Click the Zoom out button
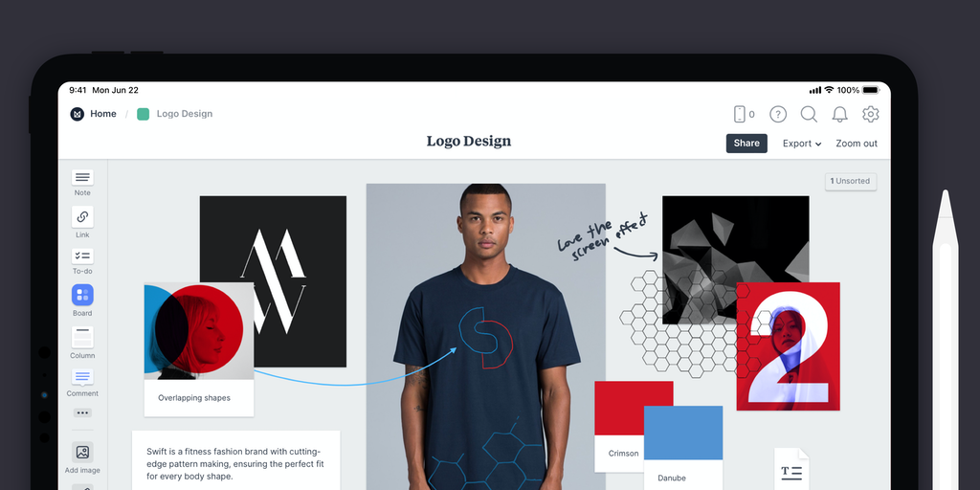 (x=857, y=144)
